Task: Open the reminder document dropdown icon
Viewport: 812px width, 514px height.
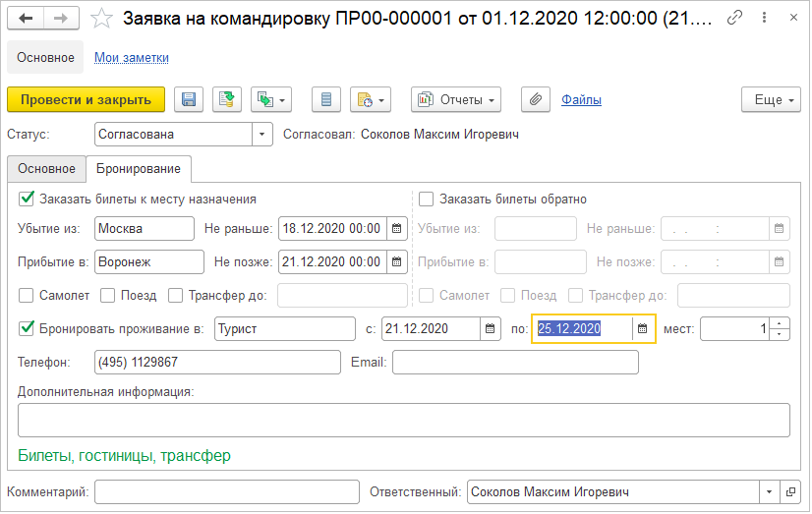Action: coord(371,99)
